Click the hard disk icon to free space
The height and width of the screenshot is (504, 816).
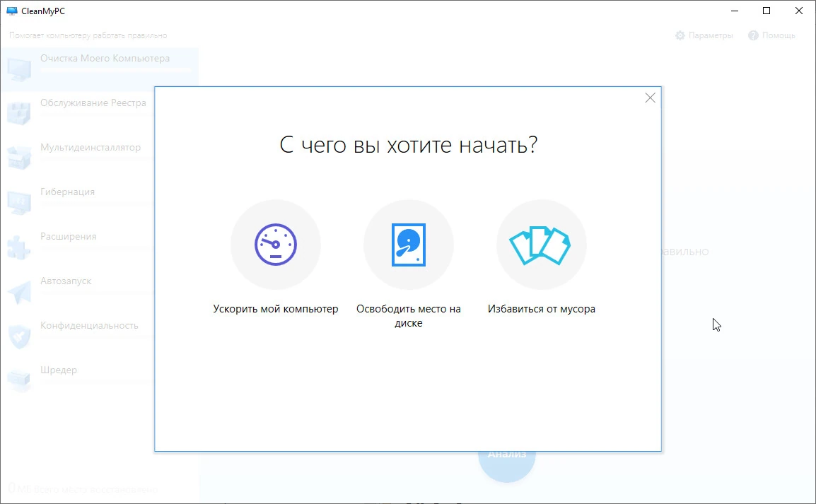[409, 245]
